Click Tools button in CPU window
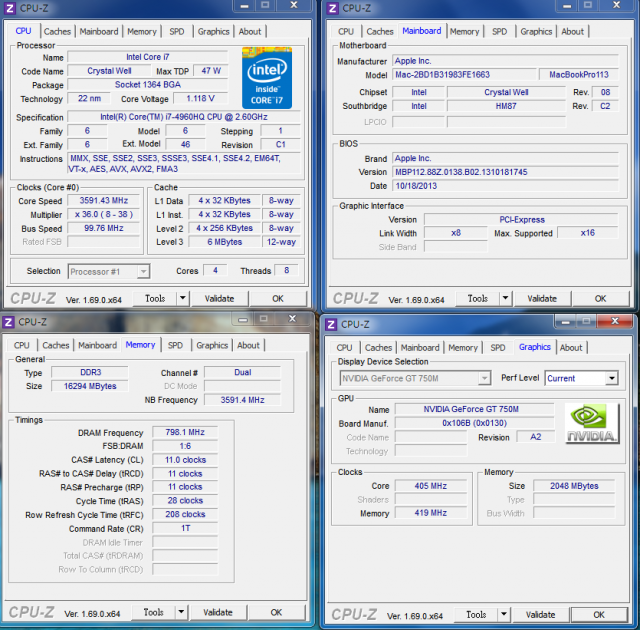This screenshot has height=630, width=640. [x=156, y=299]
